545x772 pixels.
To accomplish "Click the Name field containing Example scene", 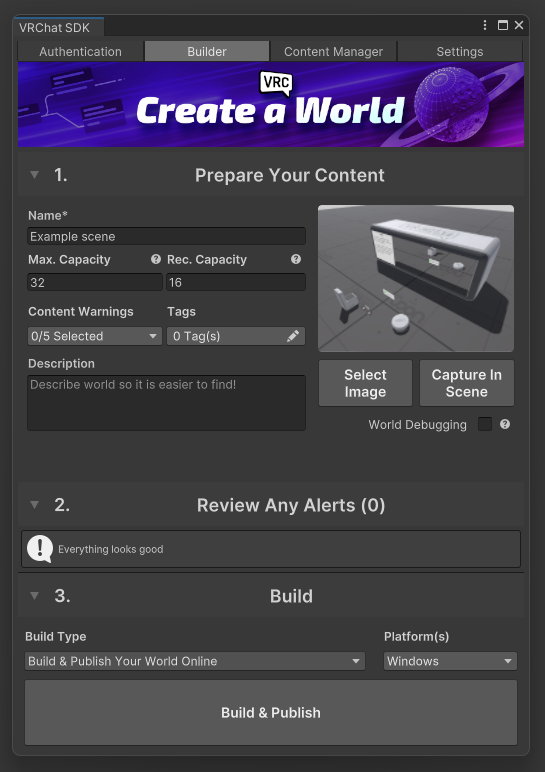I will 166,236.
